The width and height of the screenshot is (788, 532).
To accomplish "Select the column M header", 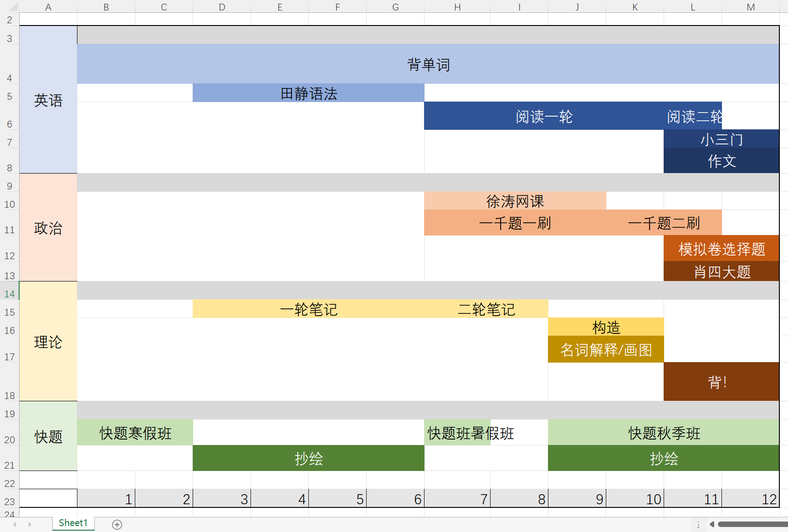I will point(751,7).
